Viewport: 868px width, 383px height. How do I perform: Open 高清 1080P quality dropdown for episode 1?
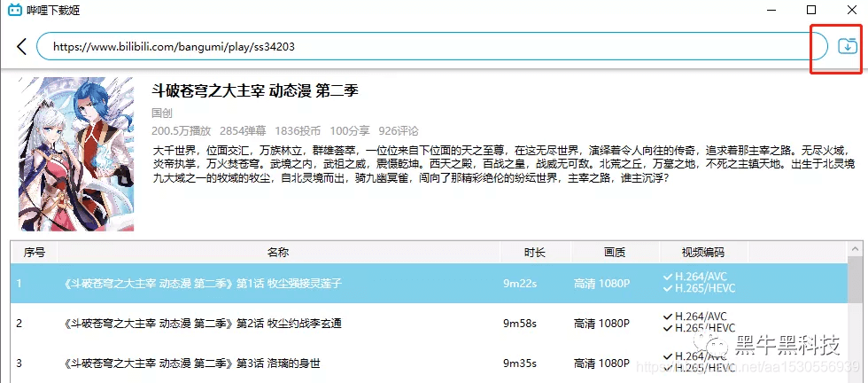coord(601,283)
